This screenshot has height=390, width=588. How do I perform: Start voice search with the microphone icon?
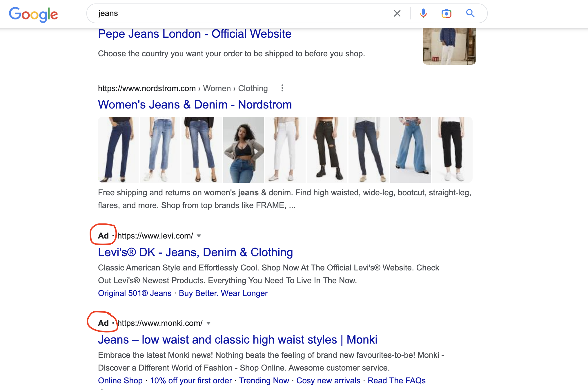(x=423, y=13)
